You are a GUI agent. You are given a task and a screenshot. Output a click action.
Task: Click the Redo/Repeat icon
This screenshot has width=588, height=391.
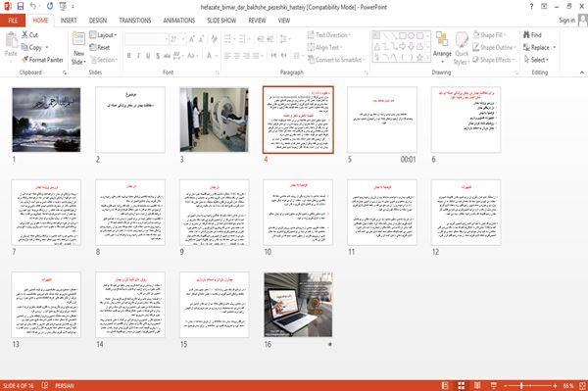pos(50,7)
